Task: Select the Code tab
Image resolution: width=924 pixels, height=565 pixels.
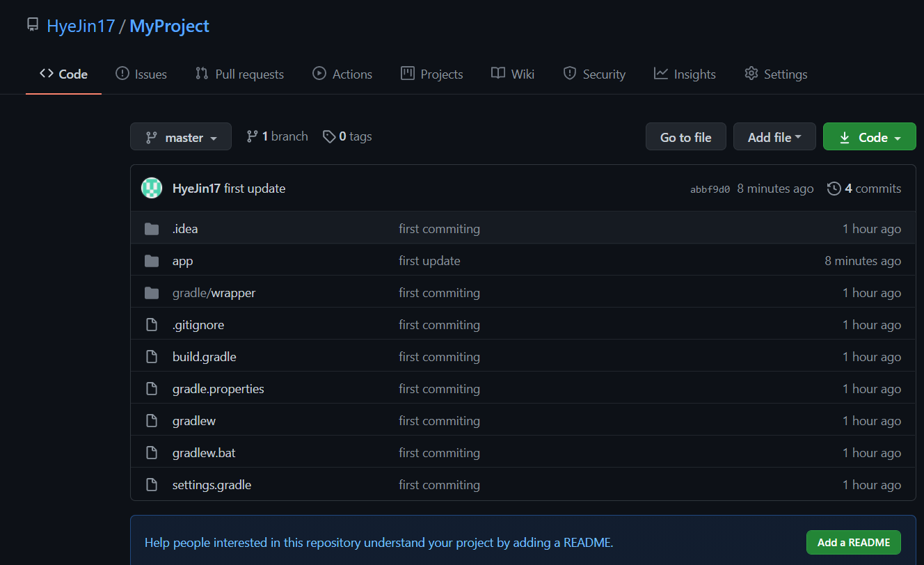Action: coord(63,74)
